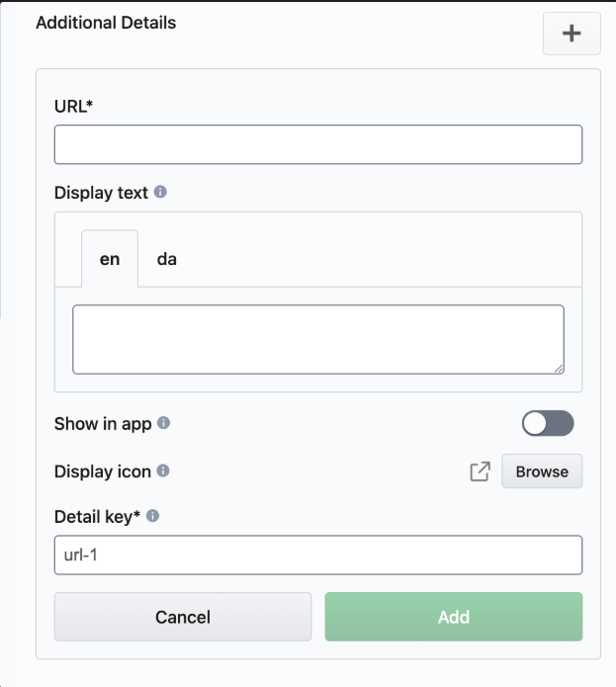Click the info icon next to Display text
The height and width of the screenshot is (687, 616).
point(160,192)
